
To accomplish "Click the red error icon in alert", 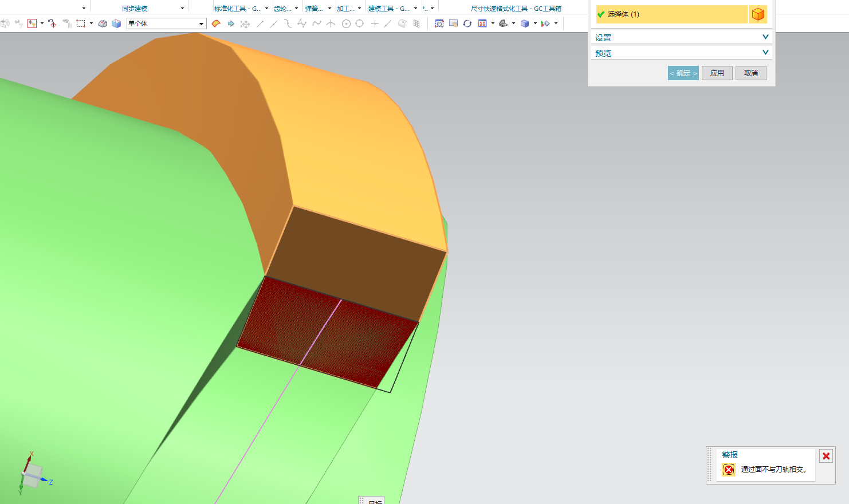I will pyautogui.click(x=729, y=470).
